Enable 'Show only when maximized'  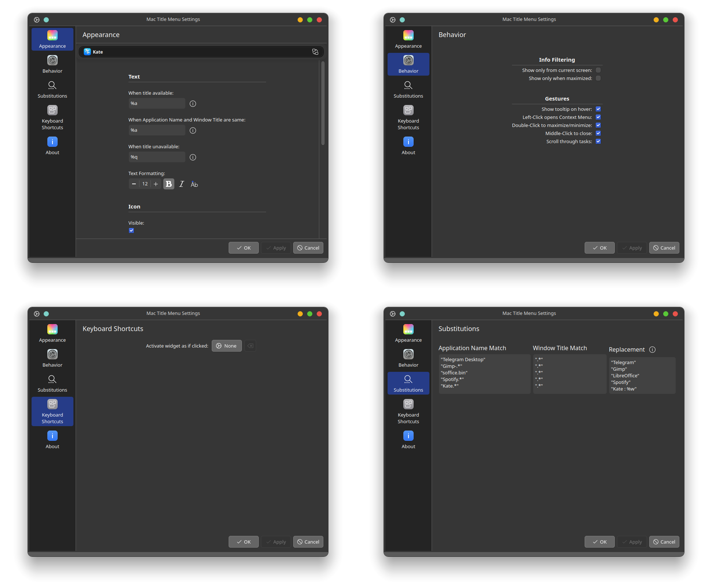598,78
